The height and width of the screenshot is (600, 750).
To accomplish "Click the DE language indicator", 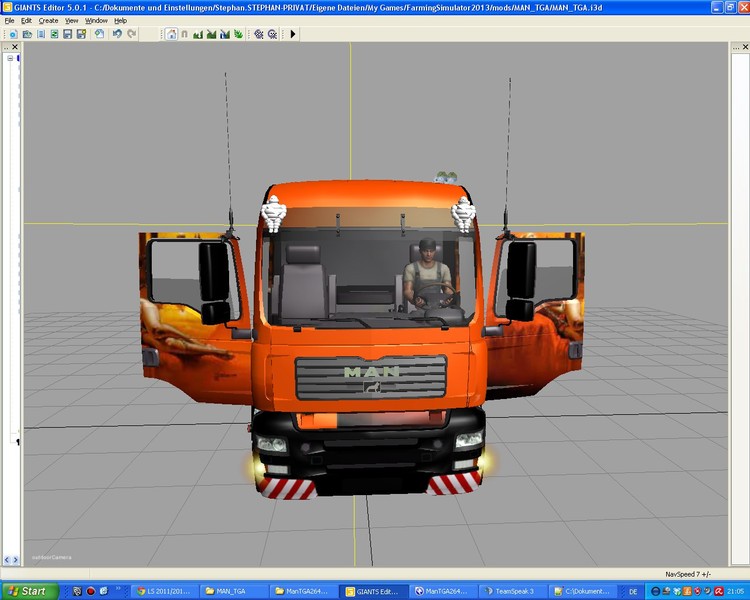I will (633, 592).
